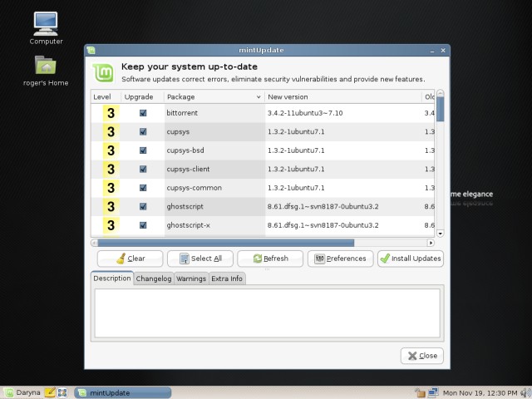Select the cupsys-client package name
532x399 pixels.
(x=188, y=169)
